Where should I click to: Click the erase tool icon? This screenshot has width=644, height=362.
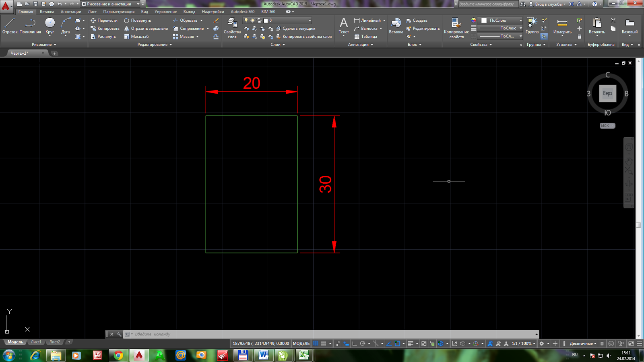pos(216,21)
